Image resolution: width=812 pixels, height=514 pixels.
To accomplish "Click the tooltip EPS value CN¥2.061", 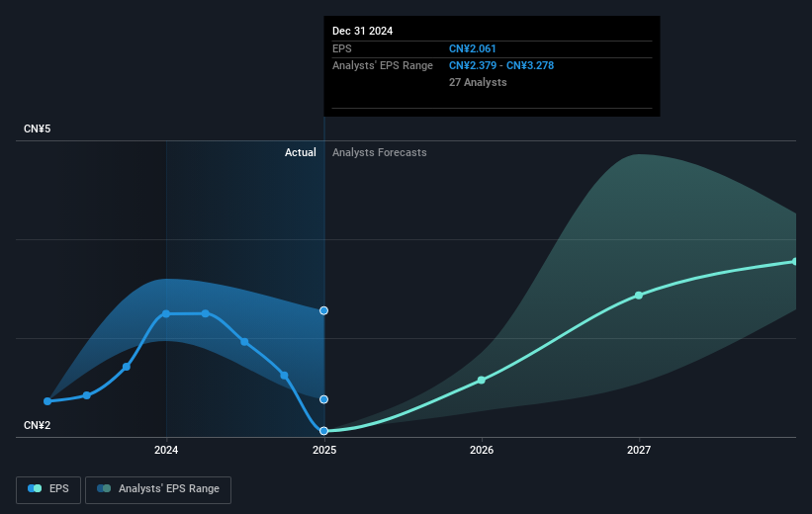I will coord(473,48).
